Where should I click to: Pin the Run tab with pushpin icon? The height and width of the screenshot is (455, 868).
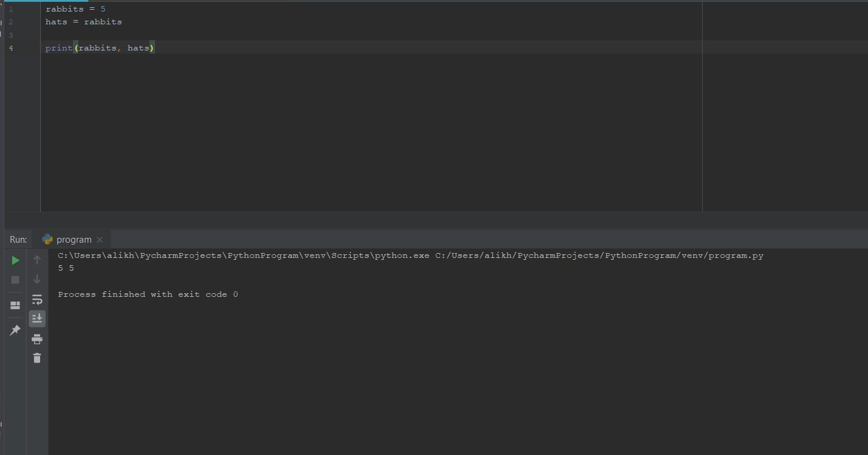[x=15, y=330]
